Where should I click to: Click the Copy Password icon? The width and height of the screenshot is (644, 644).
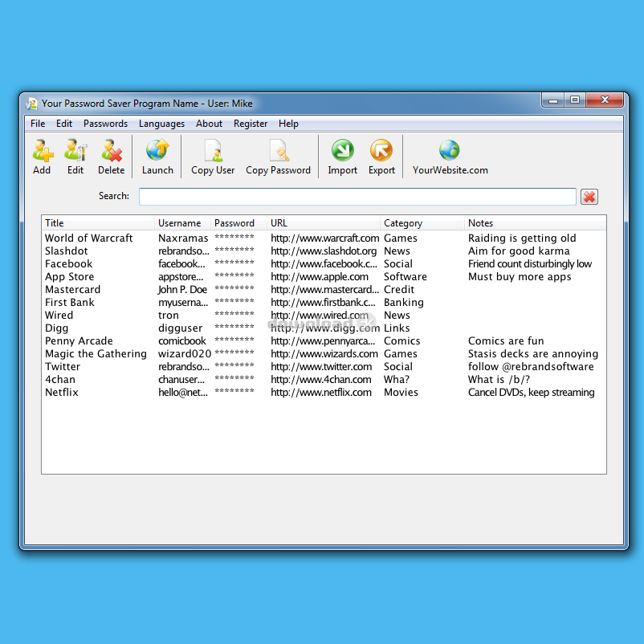[x=279, y=150]
